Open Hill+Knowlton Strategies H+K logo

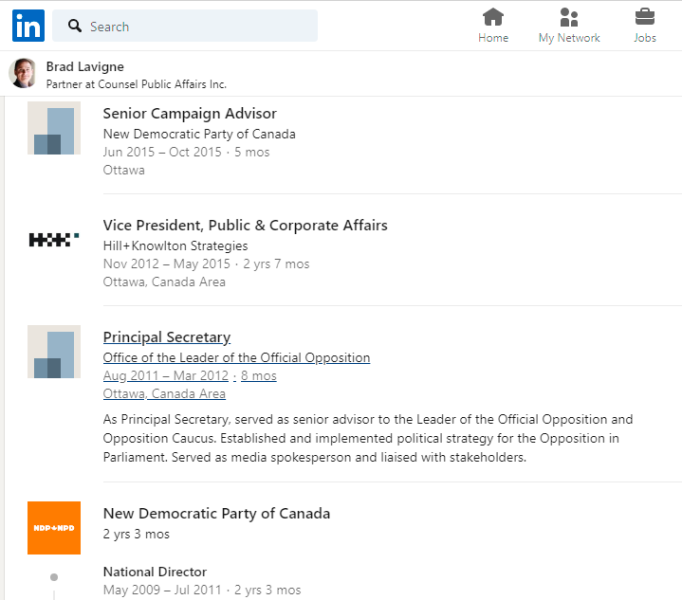point(54,240)
